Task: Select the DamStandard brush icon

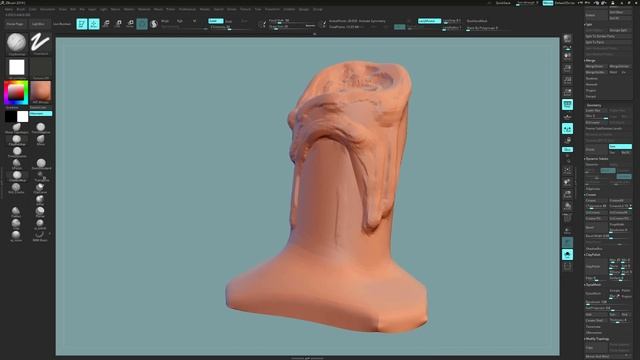Action: tap(41, 164)
